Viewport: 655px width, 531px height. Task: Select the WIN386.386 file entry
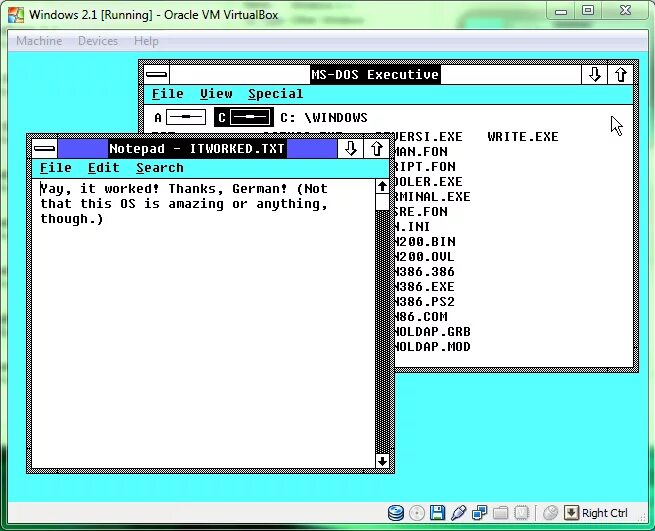coord(424,272)
